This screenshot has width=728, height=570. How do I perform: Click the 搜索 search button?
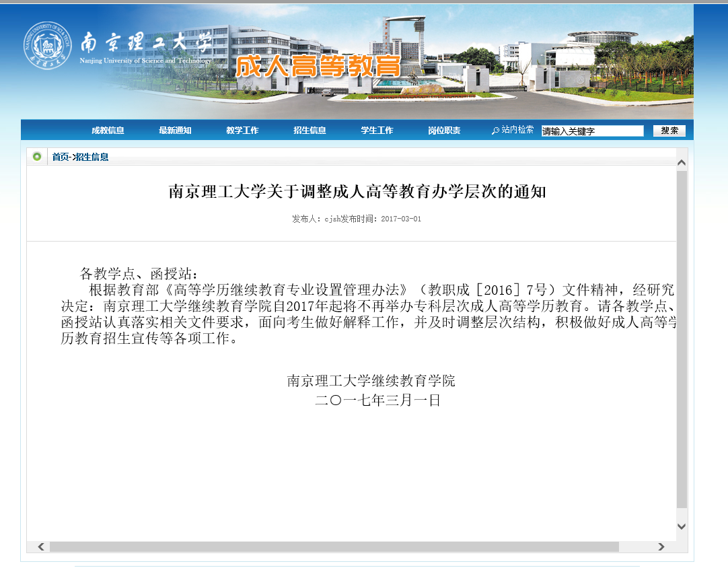(x=669, y=131)
